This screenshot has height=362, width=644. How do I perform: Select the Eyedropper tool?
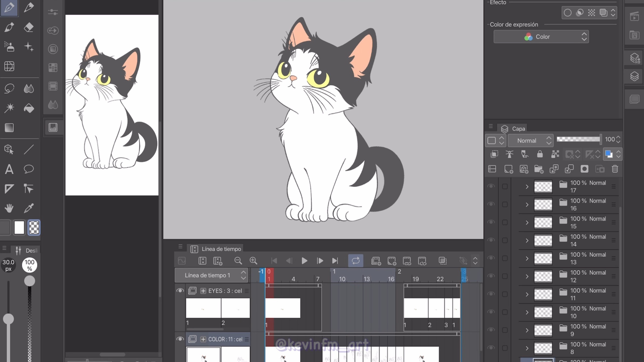pos(29,208)
